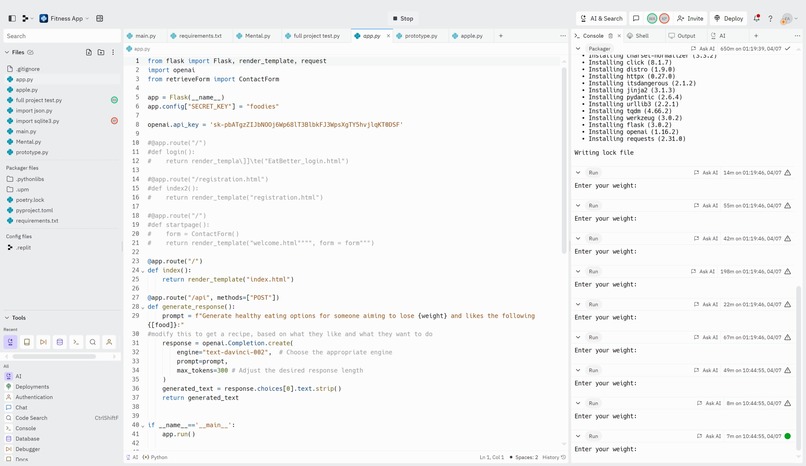806x466 pixels.
Task: Collapse the Packager console entry
Action: (x=578, y=49)
